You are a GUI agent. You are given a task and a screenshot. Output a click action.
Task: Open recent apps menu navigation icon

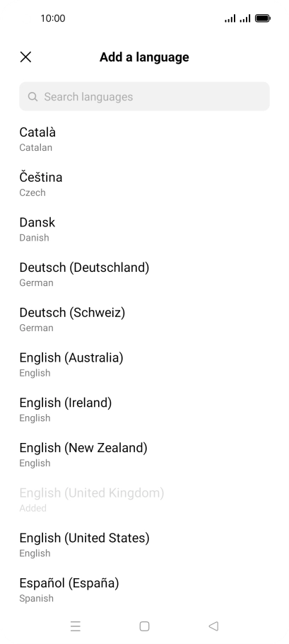coord(76,626)
